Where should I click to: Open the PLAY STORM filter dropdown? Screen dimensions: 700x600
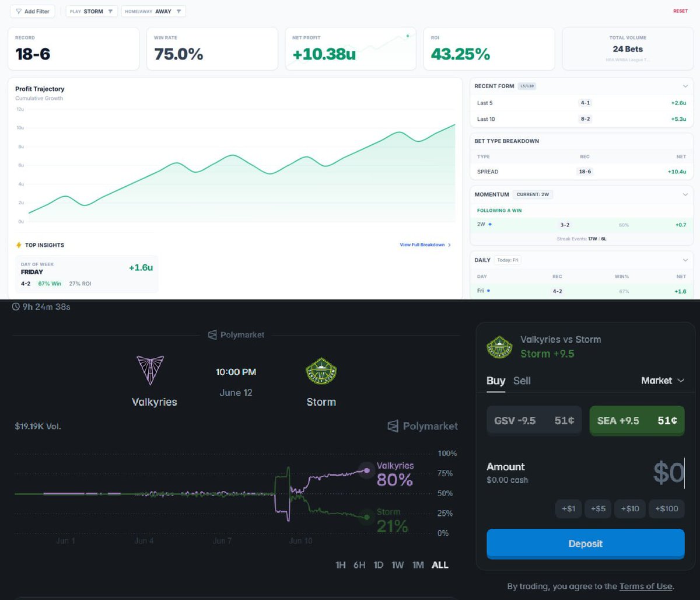tap(92, 12)
